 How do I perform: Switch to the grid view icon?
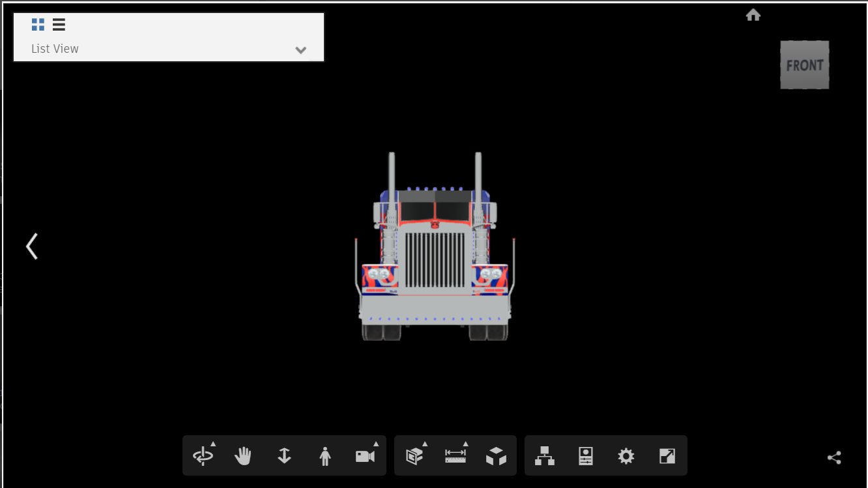38,25
